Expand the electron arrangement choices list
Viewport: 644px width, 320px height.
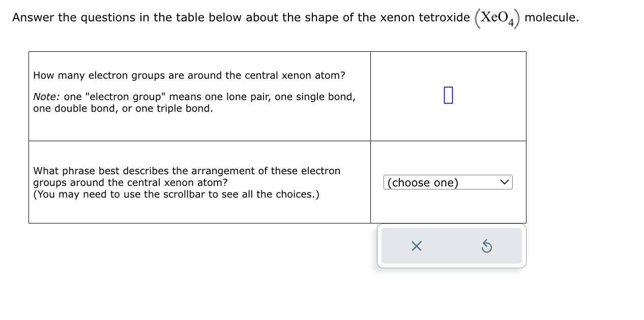click(448, 182)
